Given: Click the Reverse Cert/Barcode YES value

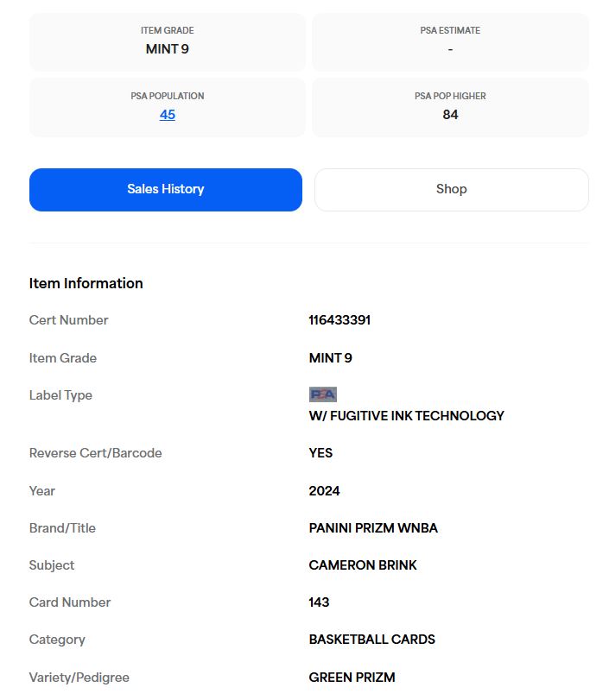Looking at the screenshot, I should pos(320,453).
